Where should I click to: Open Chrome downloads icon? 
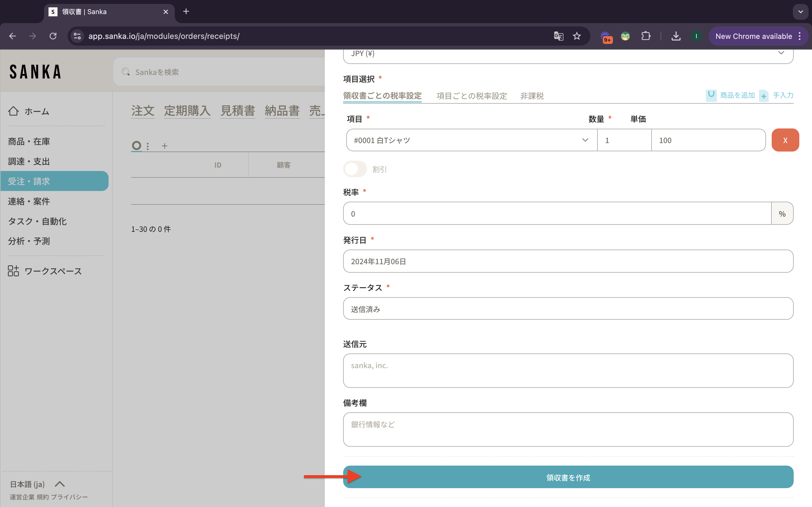pos(676,36)
